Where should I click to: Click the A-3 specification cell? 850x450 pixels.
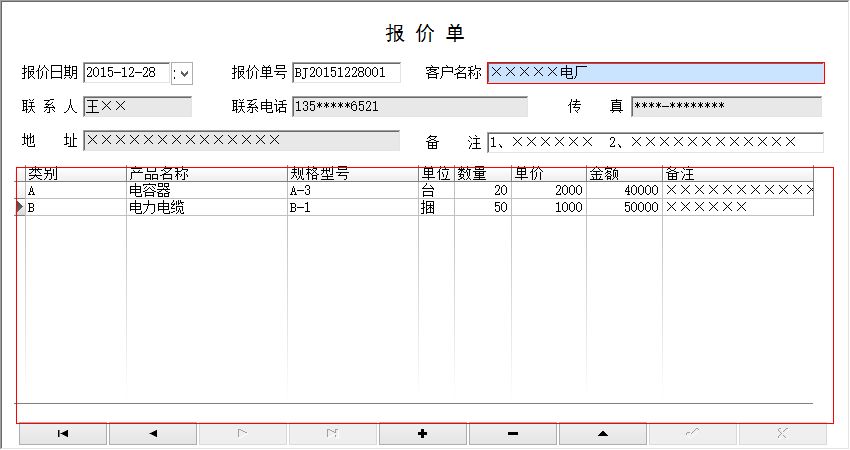click(353, 190)
